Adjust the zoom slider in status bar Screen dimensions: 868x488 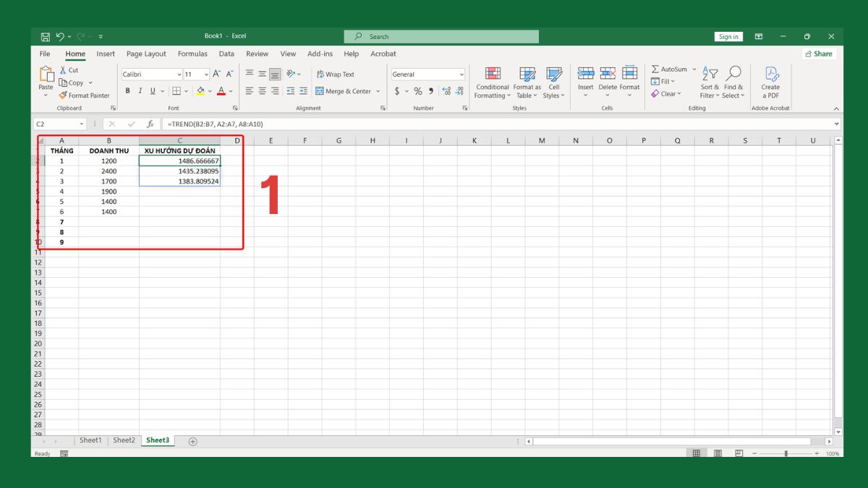coord(786,453)
